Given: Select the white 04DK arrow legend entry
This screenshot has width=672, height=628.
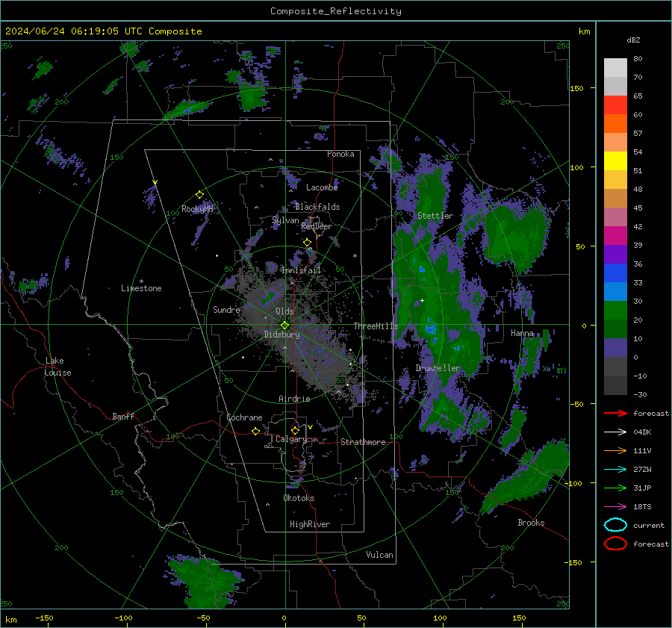Looking at the screenshot, I should pyautogui.click(x=615, y=432).
